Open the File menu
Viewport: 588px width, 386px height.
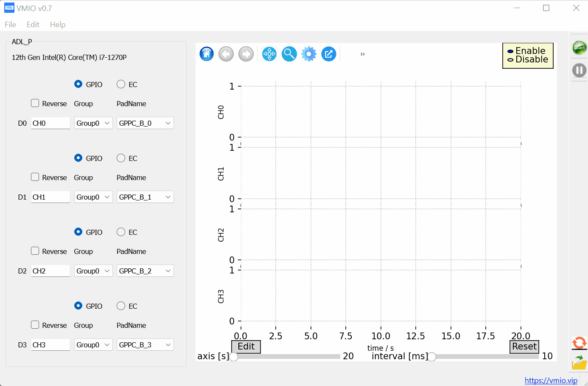coord(10,25)
